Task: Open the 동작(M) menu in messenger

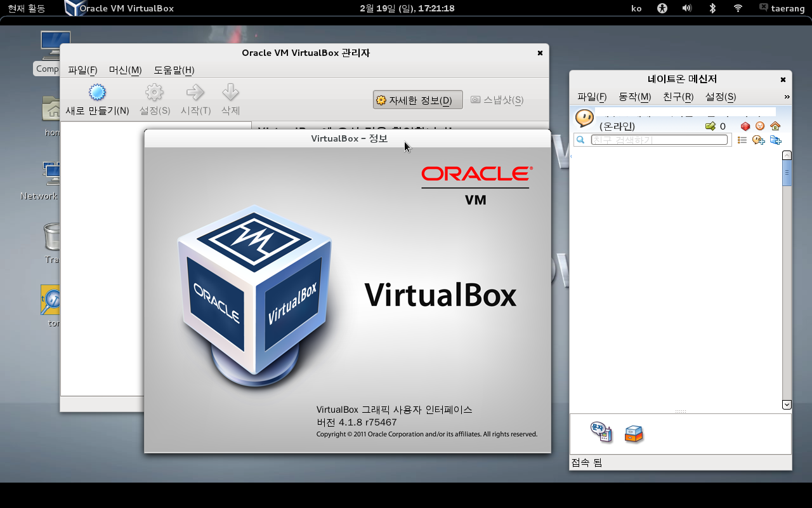Action: pos(635,97)
